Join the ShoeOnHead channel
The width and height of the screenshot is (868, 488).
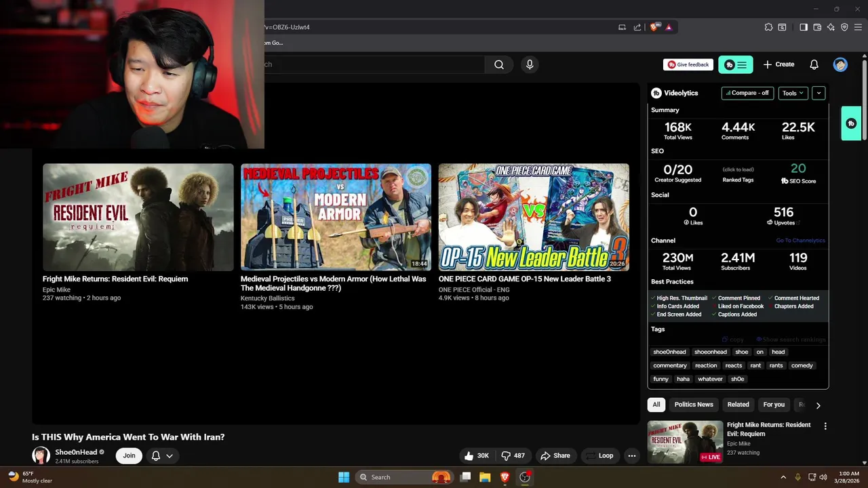click(x=129, y=455)
